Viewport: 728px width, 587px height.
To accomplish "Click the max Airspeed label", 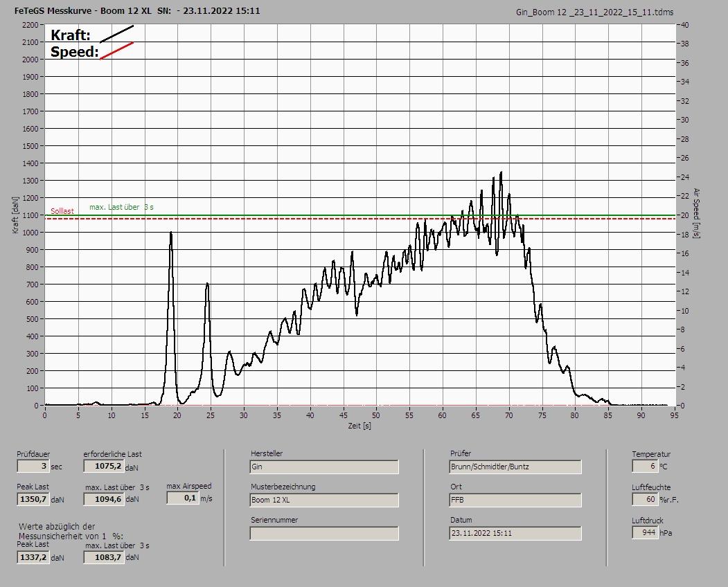I will coord(189,486).
